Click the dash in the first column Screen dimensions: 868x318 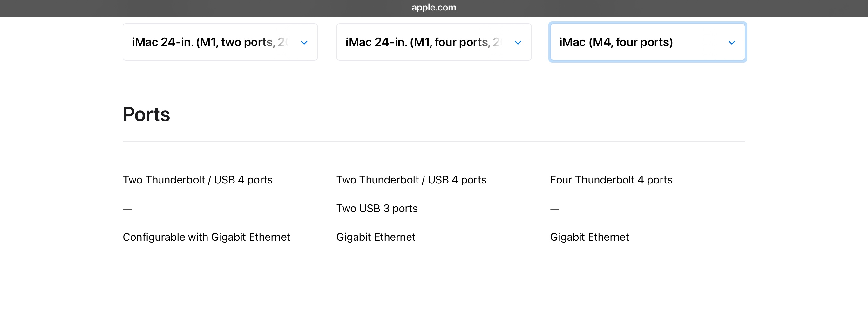(127, 209)
